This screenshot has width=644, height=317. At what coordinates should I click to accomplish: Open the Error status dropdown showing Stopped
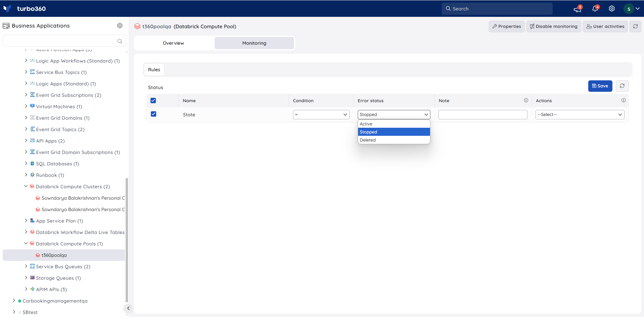[394, 115]
